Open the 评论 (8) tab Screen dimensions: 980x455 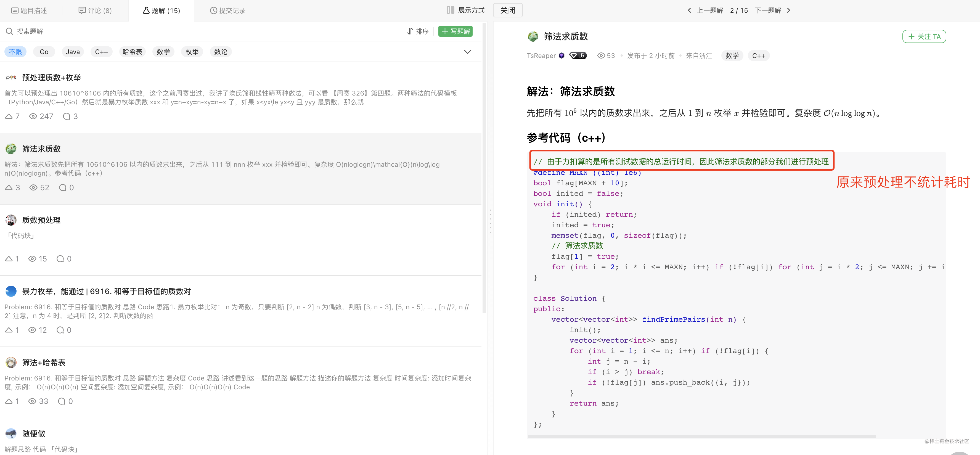click(x=95, y=11)
